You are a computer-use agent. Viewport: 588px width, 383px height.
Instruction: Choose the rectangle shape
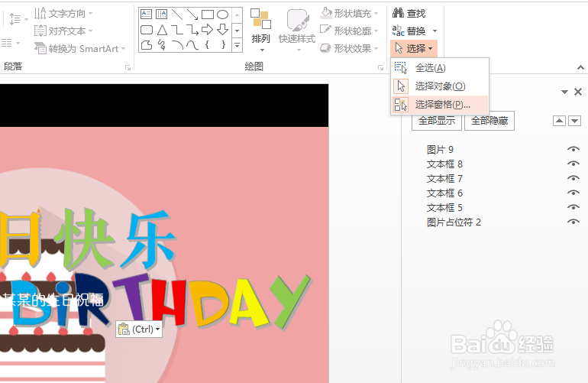pyautogui.click(x=208, y=15)
